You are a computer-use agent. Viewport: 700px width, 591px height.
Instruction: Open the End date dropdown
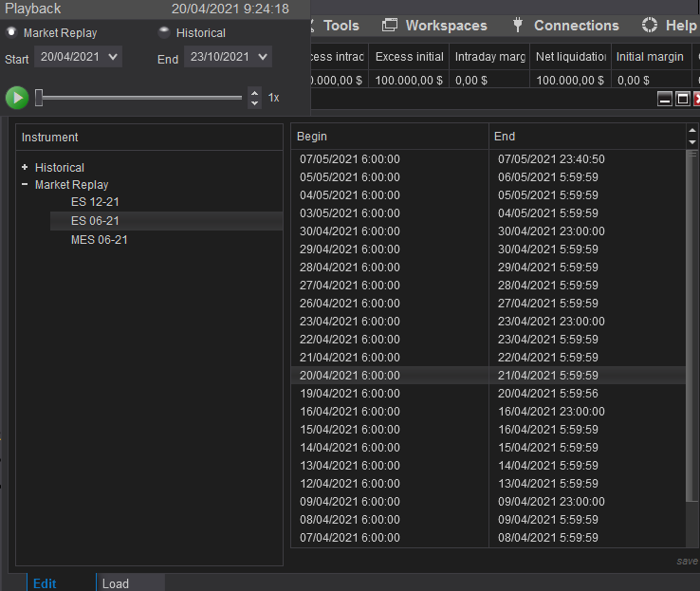tap(229, 57)
